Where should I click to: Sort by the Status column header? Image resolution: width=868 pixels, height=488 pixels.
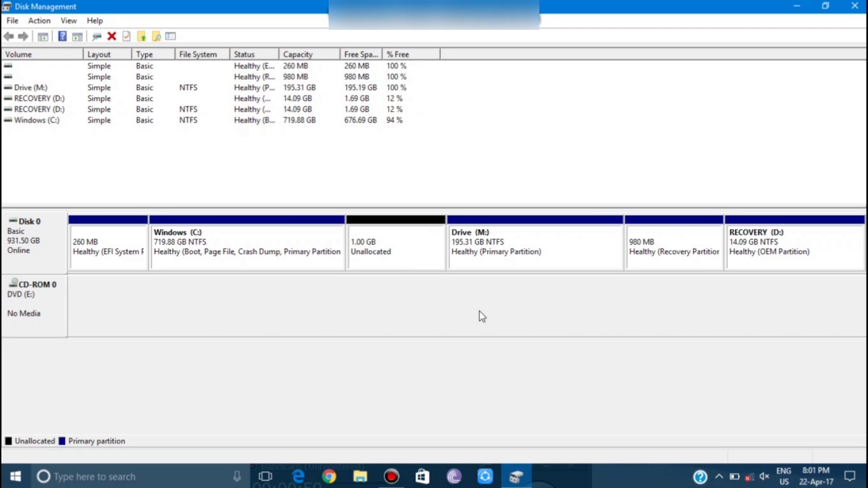tap(254, 54)
